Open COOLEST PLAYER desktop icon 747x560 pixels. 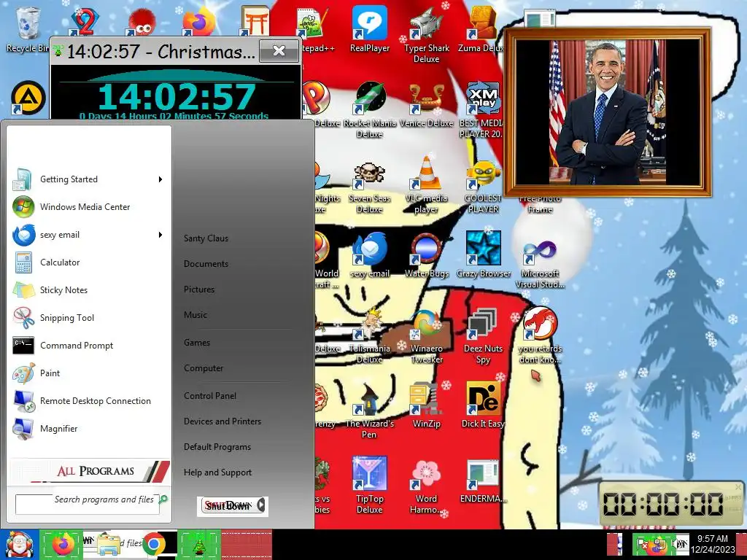483,187
